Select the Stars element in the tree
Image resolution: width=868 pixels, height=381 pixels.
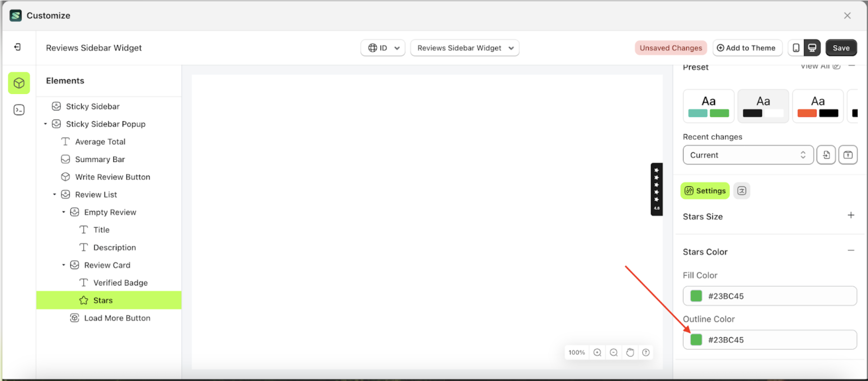click(103, 300)
